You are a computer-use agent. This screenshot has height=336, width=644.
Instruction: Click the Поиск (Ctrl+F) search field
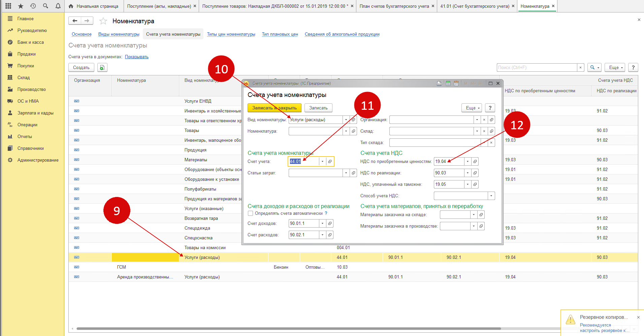[x=537, y=68]
